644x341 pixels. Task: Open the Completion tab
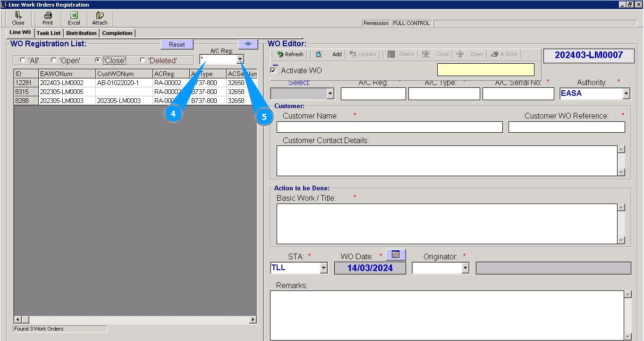117,33
